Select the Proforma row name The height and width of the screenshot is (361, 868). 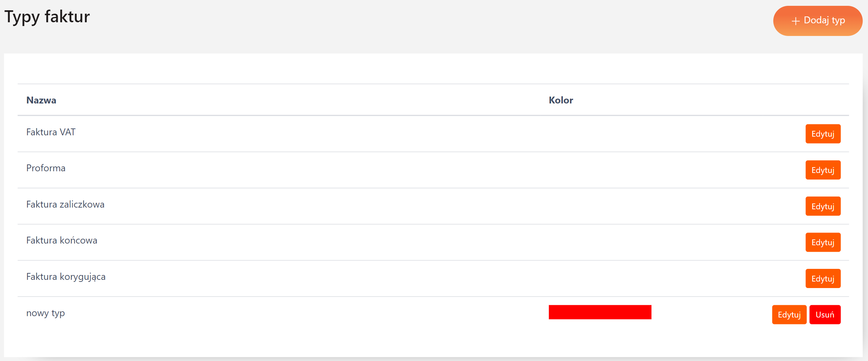tap(46, 168)
